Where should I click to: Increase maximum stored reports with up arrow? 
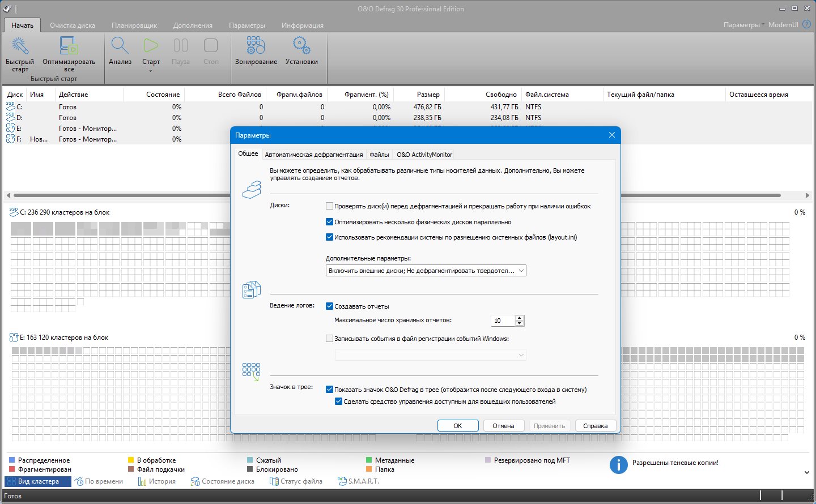(520, 318)
